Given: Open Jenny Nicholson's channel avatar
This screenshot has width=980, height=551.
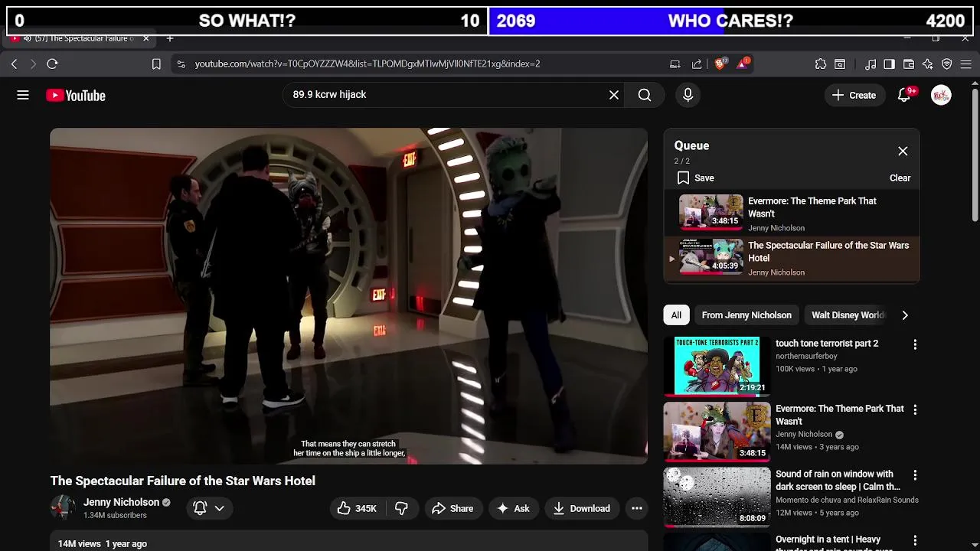Looking at the screenshot, I should point(63,507).
